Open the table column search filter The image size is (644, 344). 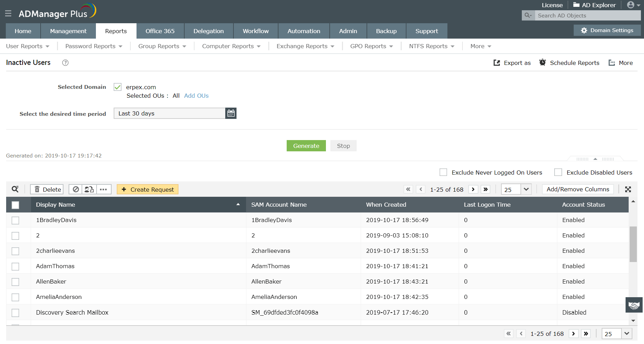(15, 189)
